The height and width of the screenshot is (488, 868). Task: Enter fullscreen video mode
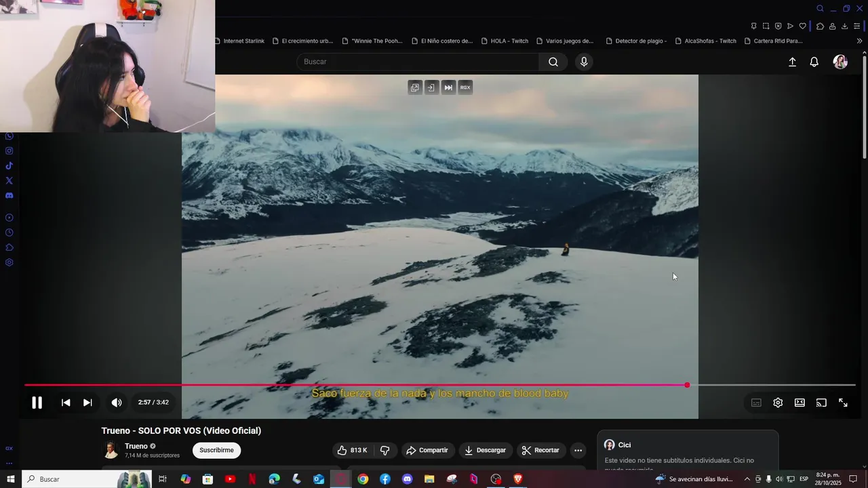click(843, 403)
